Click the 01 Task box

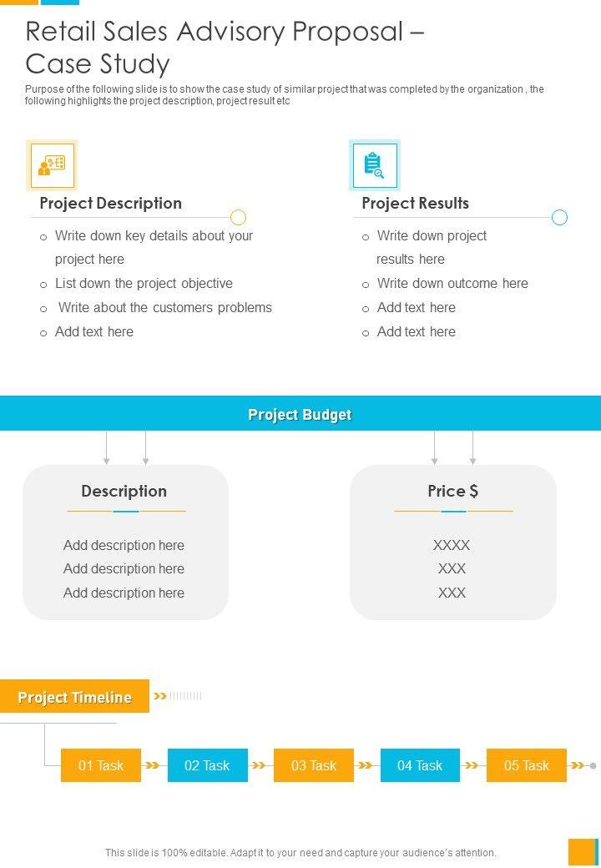click(101, 765)
